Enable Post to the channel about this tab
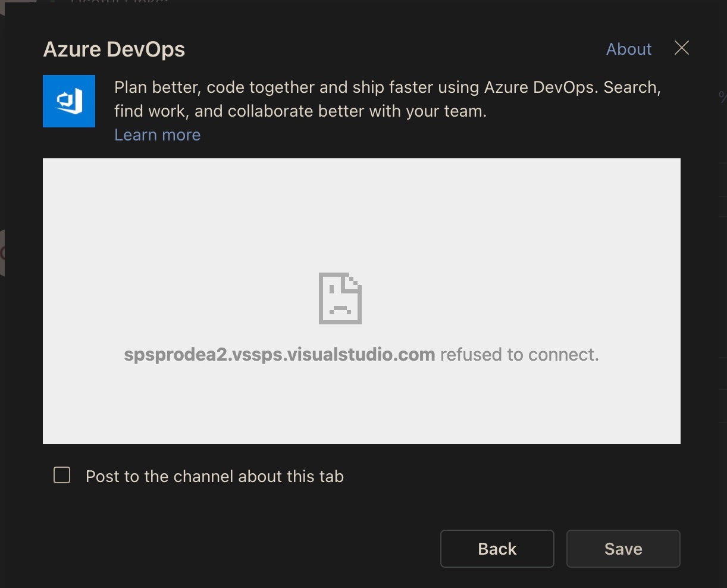The height and width of the screenshot is (588, 727). pos(62,475)
